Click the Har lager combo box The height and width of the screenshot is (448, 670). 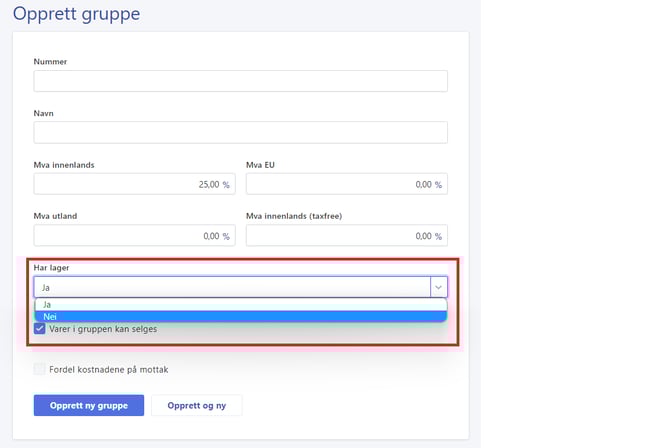point(232,287)
